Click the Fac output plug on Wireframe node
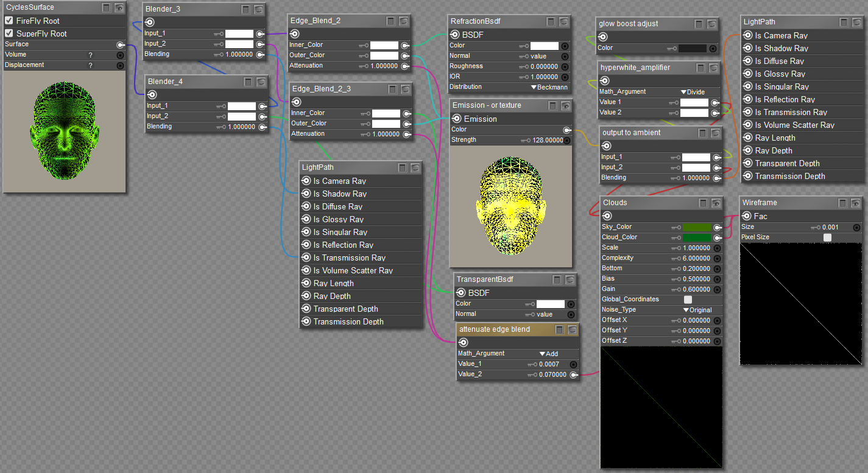The image size is (868, 473). click(747, 216)
